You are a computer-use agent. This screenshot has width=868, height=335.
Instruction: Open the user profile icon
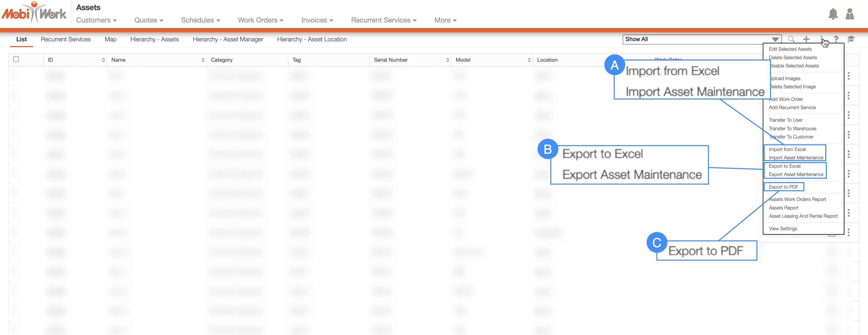click(x=849, y=14)
